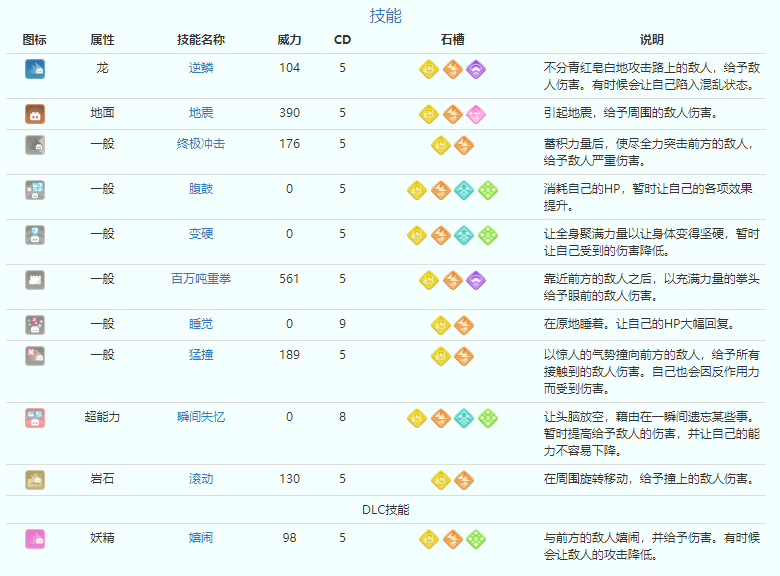Click the 技能 section heading

pyautogui.click(x=386, y=16)
